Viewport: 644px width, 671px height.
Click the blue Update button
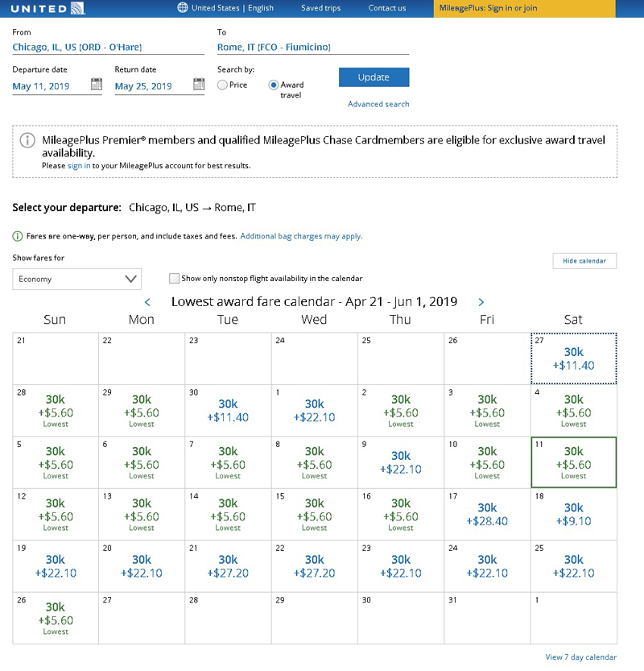pos(374,77)
